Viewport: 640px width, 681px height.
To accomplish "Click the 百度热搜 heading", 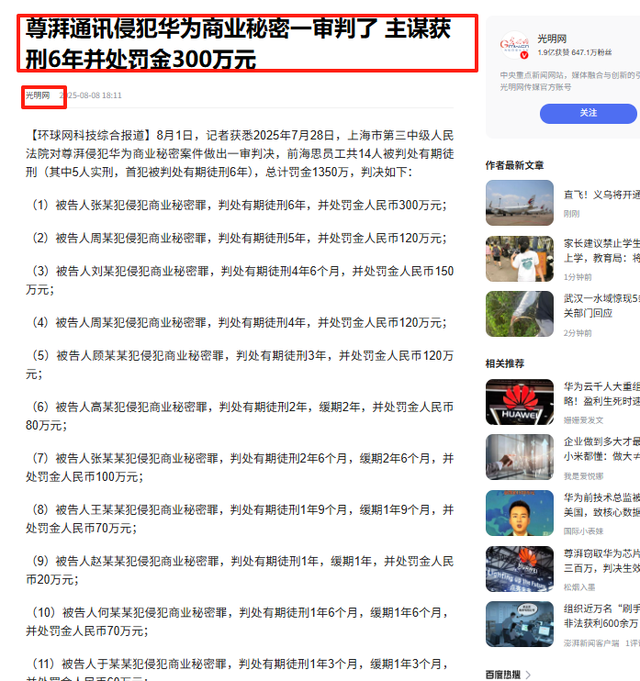I will (503, 674).
